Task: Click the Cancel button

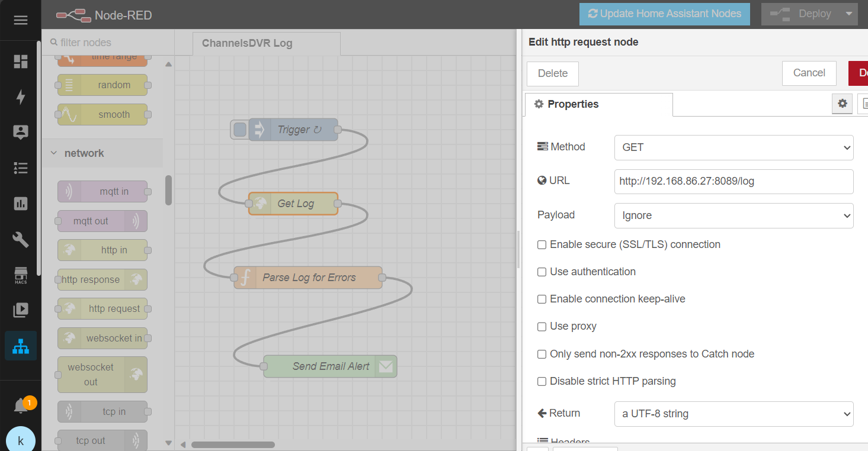Action: pyautogui.click(x=809, y=73)
